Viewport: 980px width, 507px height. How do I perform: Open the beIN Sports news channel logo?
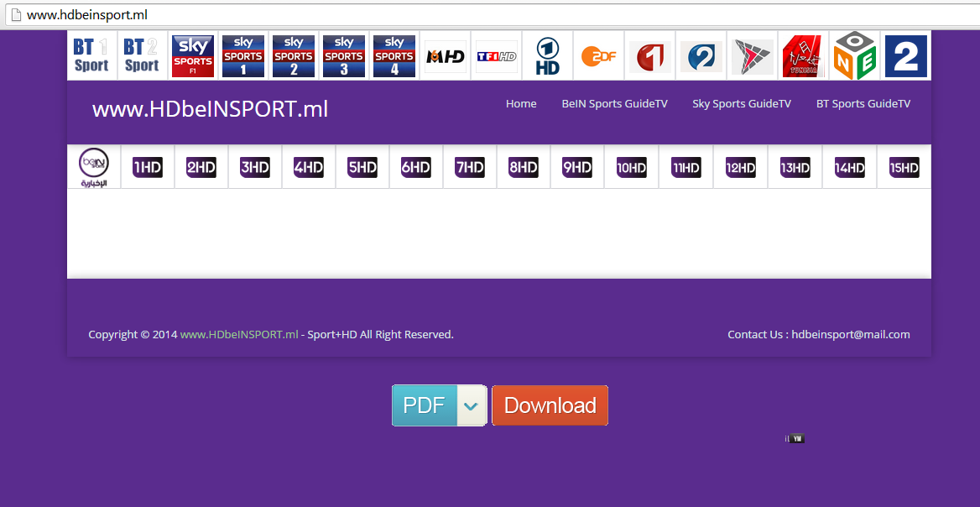point(94,167)
